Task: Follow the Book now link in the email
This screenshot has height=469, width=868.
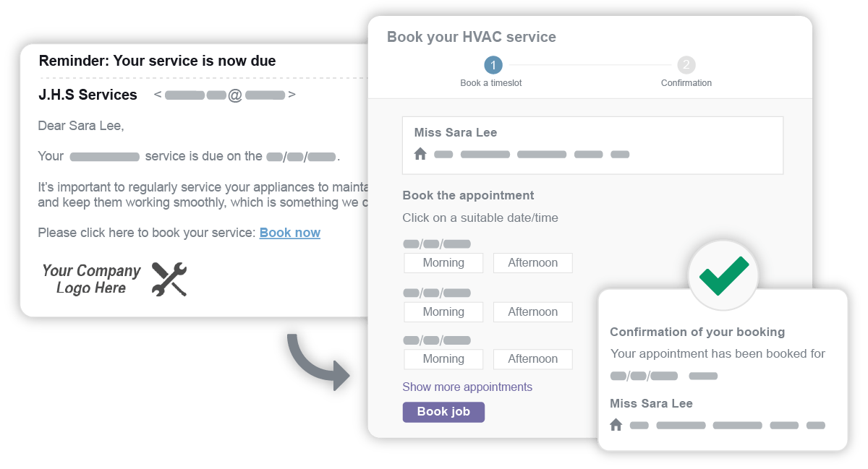Action: pos(289,233)
